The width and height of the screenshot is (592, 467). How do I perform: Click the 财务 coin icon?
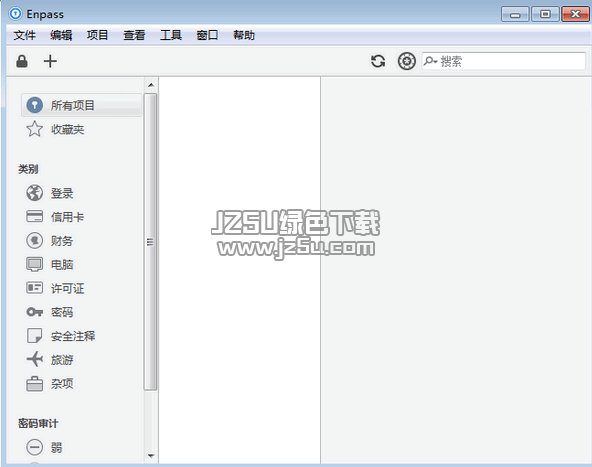34,240
